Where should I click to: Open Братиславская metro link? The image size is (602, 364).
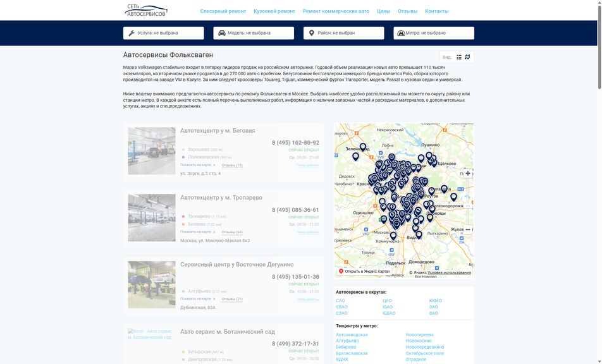point(352,353)
